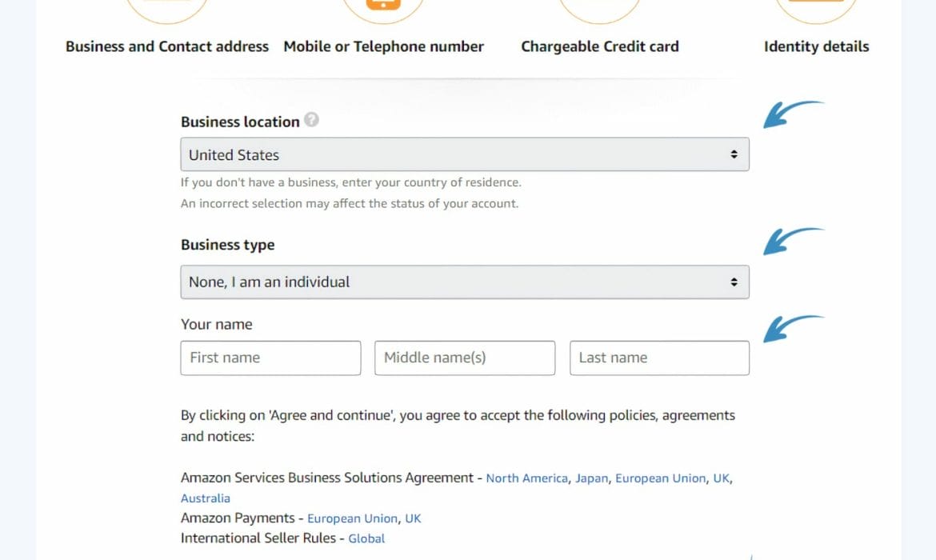936x560 pixels.
Task: Expand the Business type dropdown
Action: click(x=464, y=282)
